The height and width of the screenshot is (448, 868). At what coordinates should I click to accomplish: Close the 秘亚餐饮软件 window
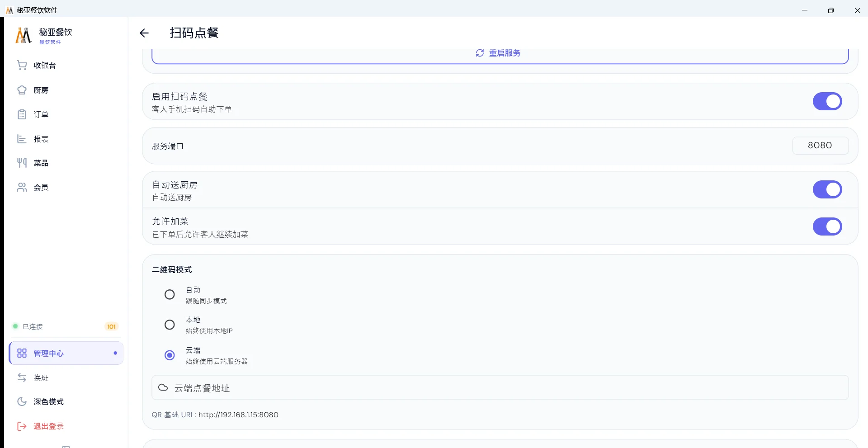point(857,10)
